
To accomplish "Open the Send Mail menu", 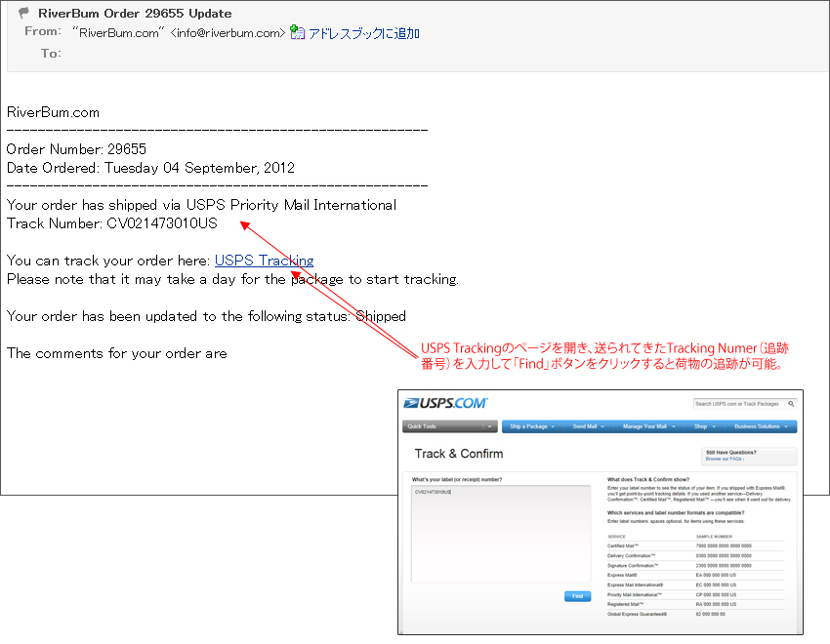I will tap(588, 426).
